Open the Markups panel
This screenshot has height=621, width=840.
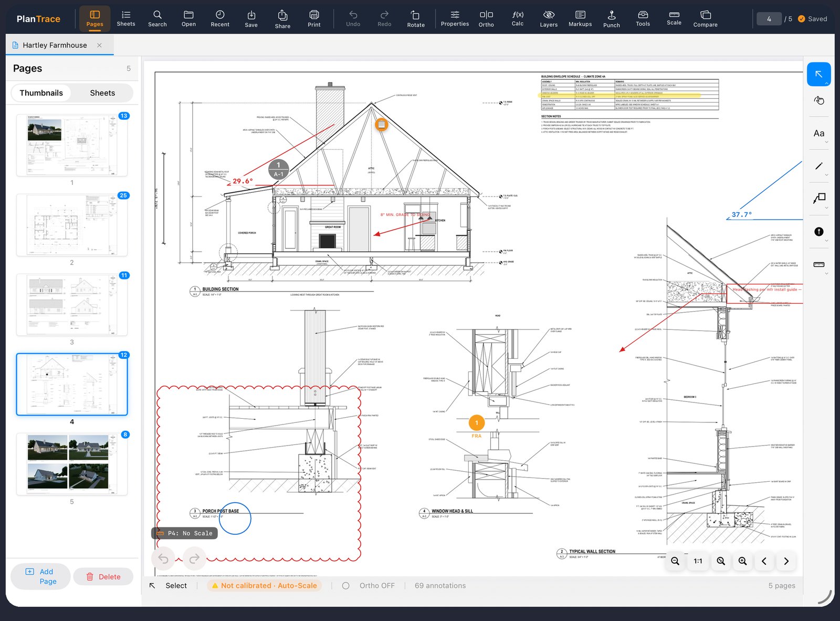tap(580, 18)
